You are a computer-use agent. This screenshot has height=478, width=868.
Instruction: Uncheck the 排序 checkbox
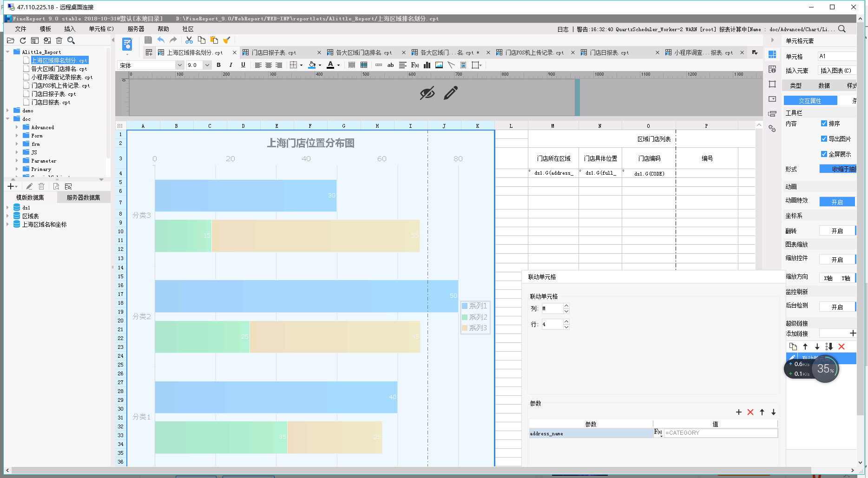[x=824, y=124]
